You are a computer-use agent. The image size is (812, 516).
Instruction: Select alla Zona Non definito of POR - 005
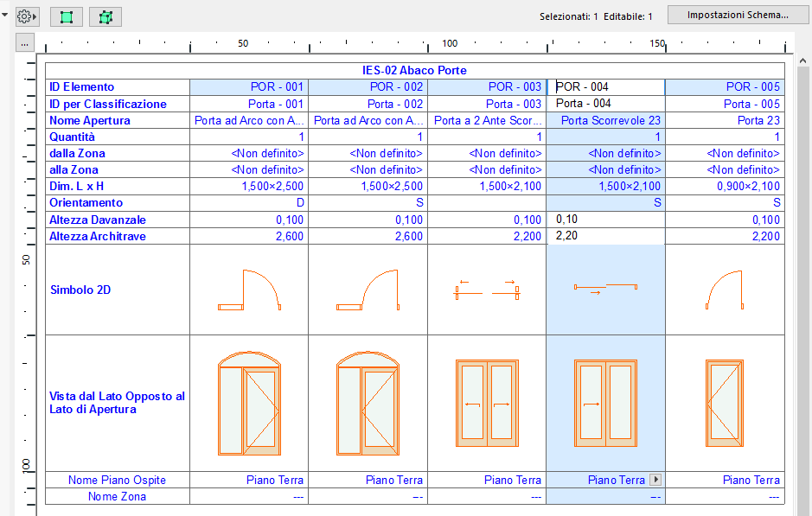[725, 169]
